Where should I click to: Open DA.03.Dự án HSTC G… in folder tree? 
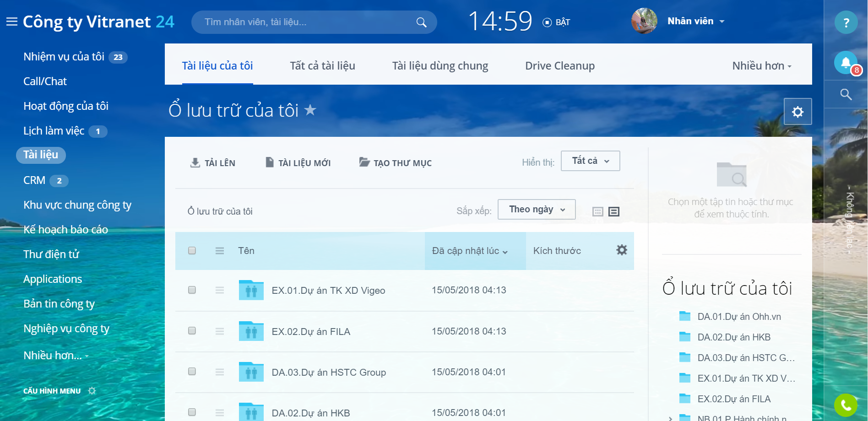[x=746, y=358]
